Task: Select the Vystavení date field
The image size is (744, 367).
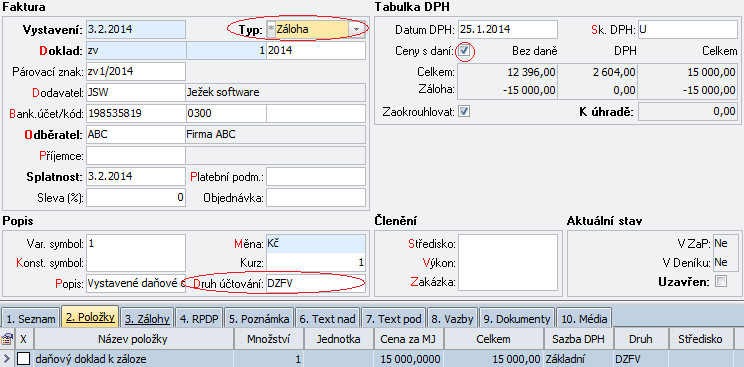Action: point(136,29)
